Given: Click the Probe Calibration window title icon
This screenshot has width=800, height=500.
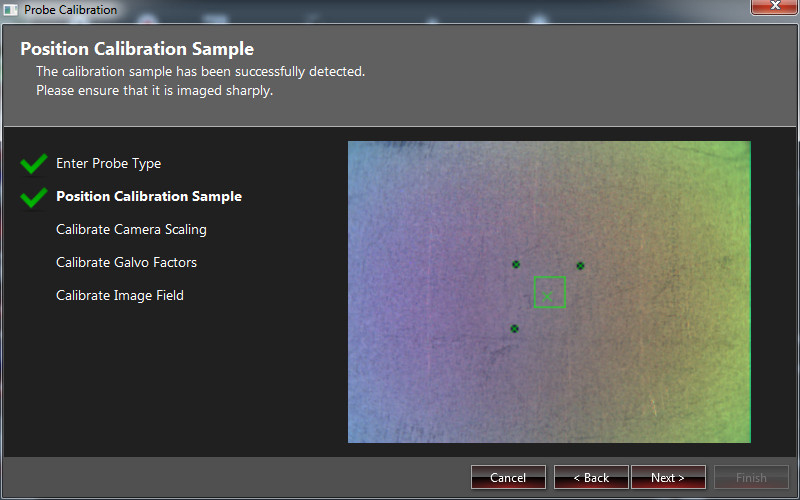Looking at the screenshot, I should click(x=10, y=10).
